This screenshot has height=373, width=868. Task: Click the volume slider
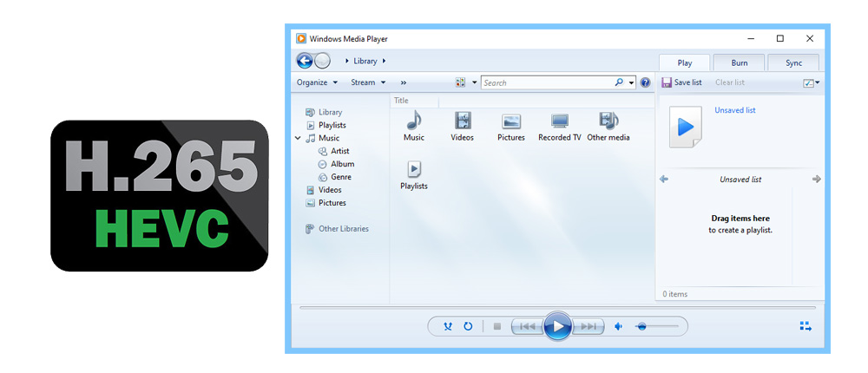[x=657, y=326]
